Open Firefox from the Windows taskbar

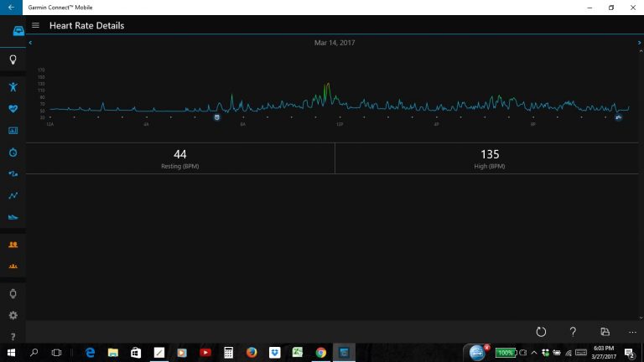coord(252,353)
